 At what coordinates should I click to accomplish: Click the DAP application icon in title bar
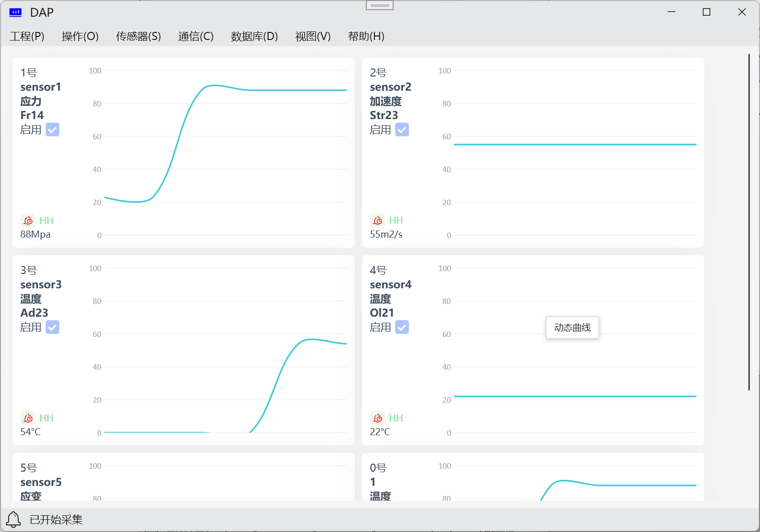(x=16, y=13)
